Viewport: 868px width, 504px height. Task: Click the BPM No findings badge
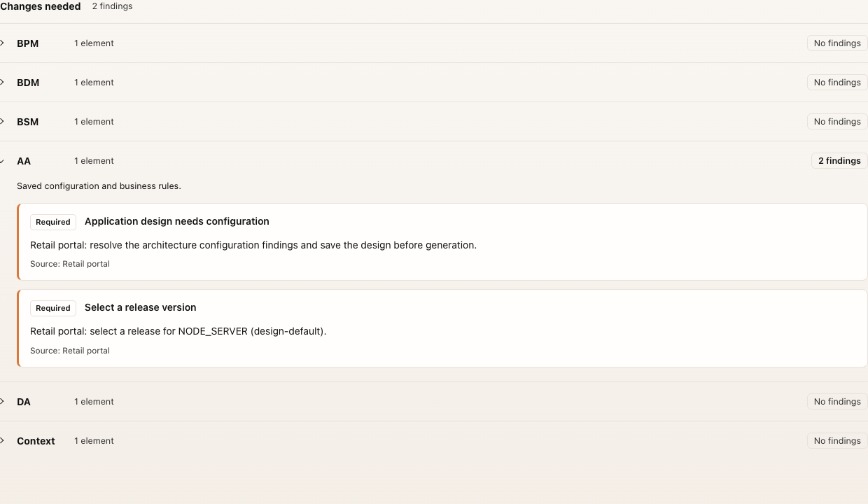click(x=837, y=43)
